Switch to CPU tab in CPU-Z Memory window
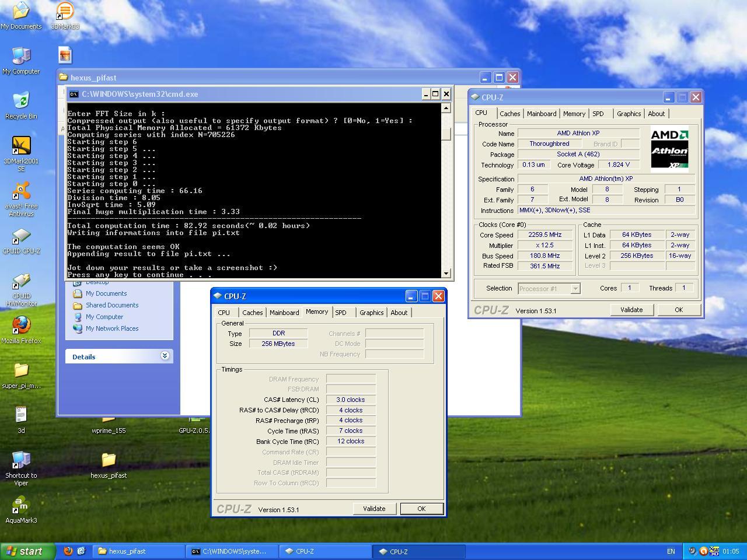This screenshot has height=560, width=747. point(224,313)
